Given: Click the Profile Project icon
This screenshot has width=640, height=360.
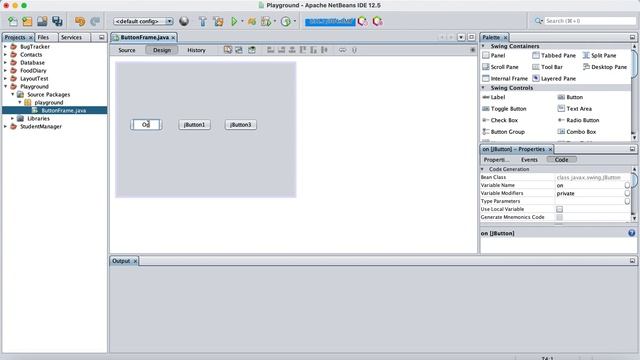Looking at the screenshot, I should 266,21.
